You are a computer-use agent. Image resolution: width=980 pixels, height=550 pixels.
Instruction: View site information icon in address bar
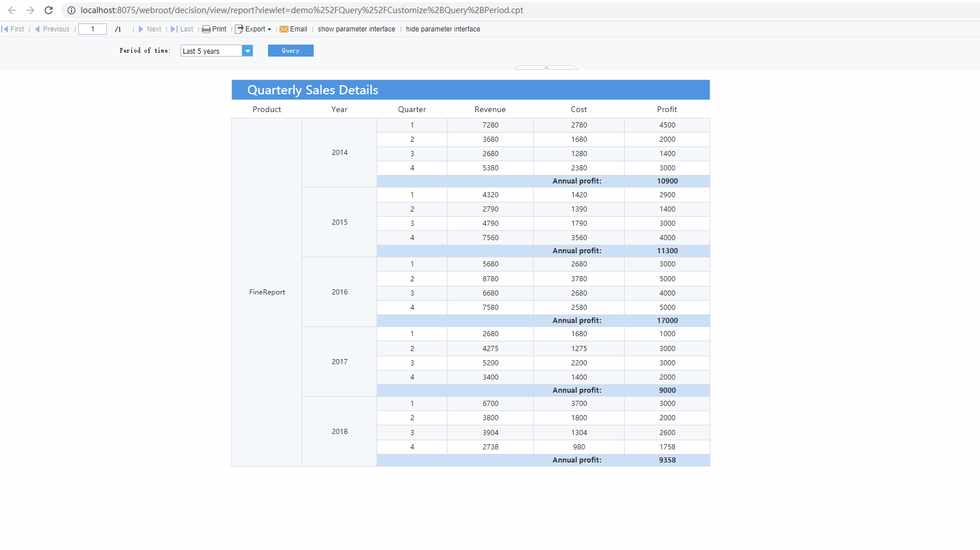coord(71,10)
